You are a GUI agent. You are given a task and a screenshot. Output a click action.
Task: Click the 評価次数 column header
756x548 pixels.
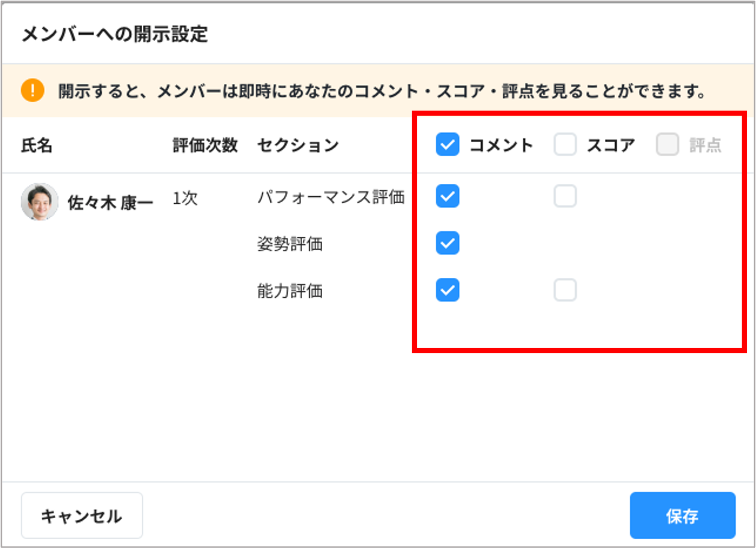(204, 144)
